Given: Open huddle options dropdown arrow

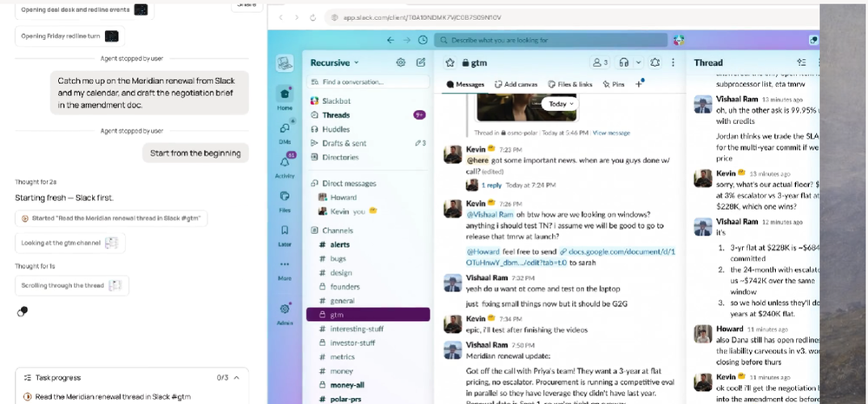Looking at the screenshot, I should coord(638,62).
